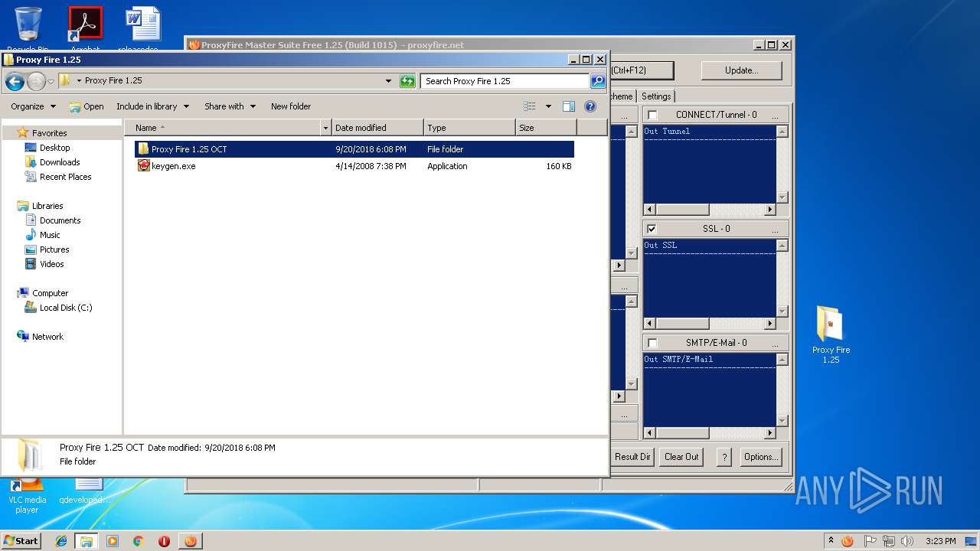The image size is (980, 551).
Task: Open Documents library in navigation pane
Action: tap(60, 220)
